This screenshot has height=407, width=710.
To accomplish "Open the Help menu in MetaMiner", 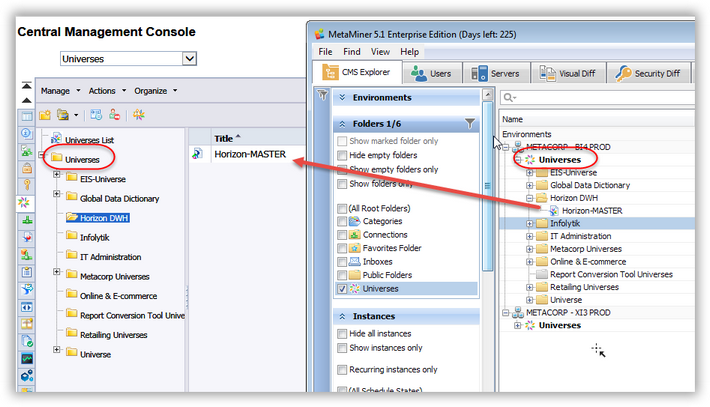I will click(x=409, y=52).
